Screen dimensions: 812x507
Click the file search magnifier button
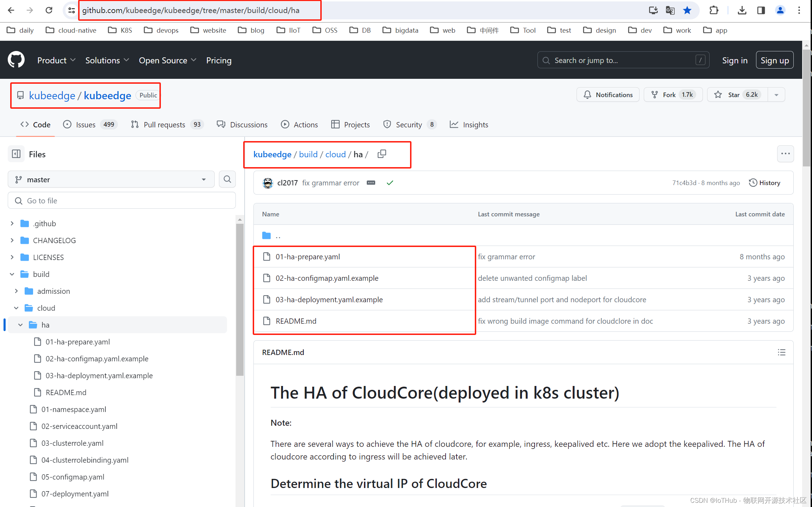pyautogui.click(x=227, y=179)
